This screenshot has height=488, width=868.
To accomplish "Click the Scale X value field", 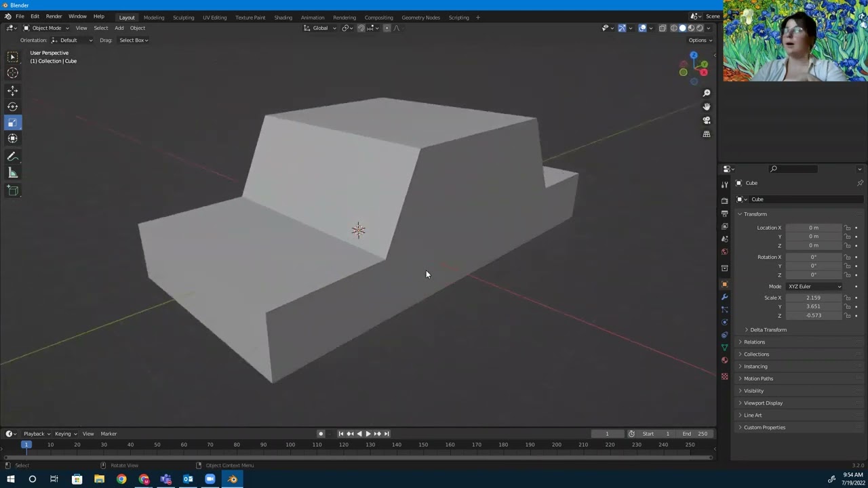I will [x=814, y=298].
